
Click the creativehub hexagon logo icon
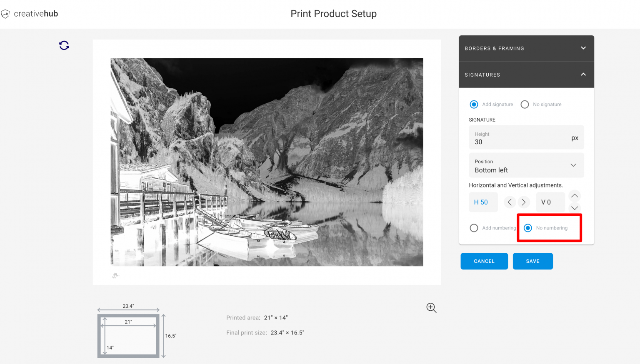(x=5, y=14)
